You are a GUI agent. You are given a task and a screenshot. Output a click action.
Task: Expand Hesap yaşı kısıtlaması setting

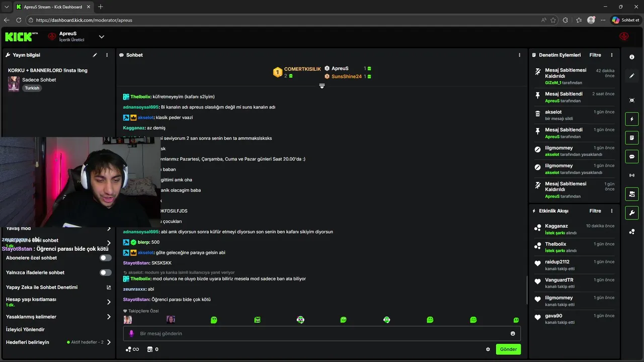(x=109, y=302)
